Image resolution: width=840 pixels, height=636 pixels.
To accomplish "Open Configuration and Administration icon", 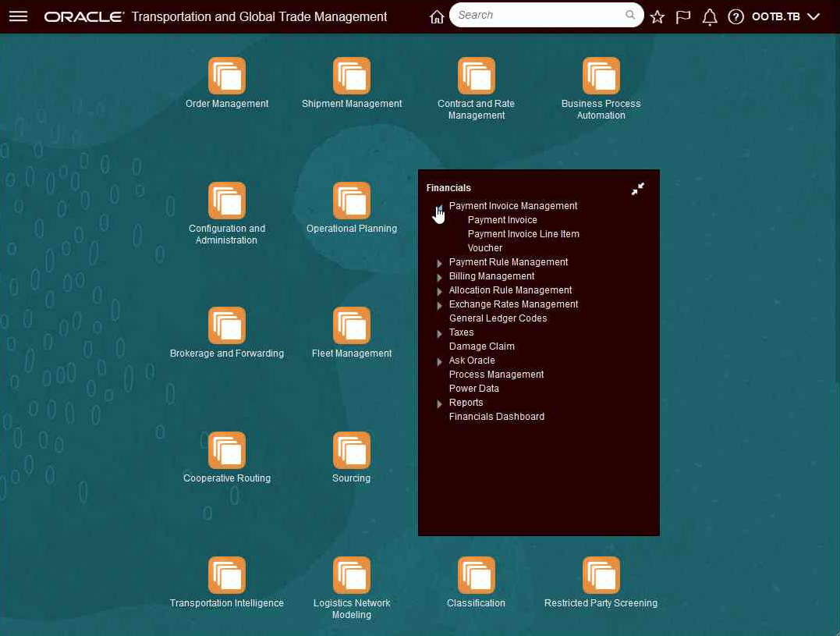I will pyautogui.click(x=227, y=201).
